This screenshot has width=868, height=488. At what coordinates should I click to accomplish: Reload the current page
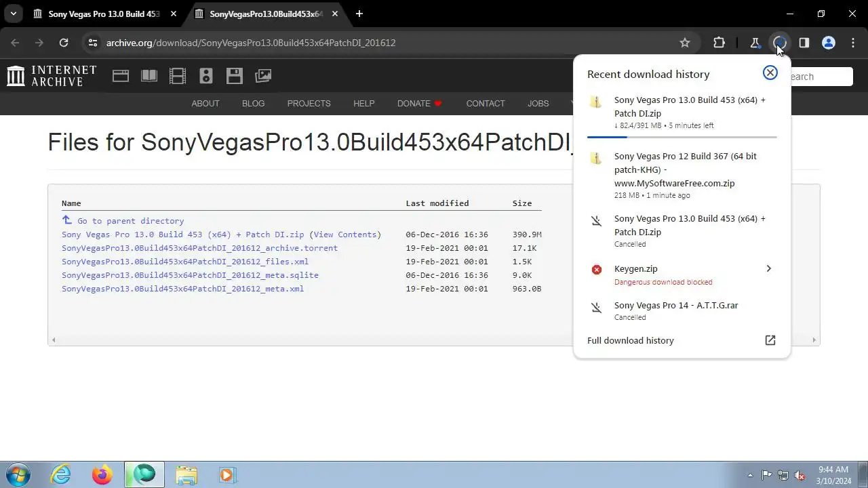point(64,43)
